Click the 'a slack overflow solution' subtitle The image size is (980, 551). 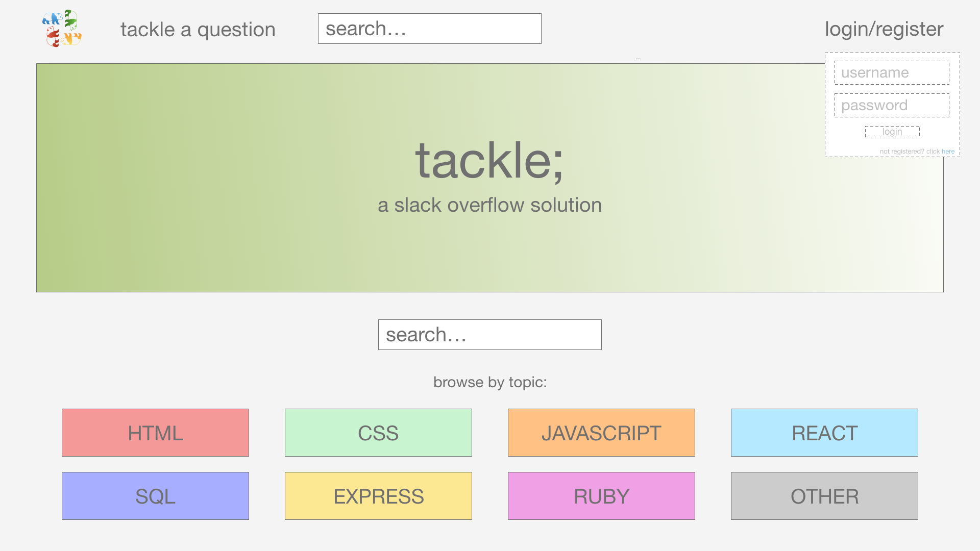pos(489,205)
